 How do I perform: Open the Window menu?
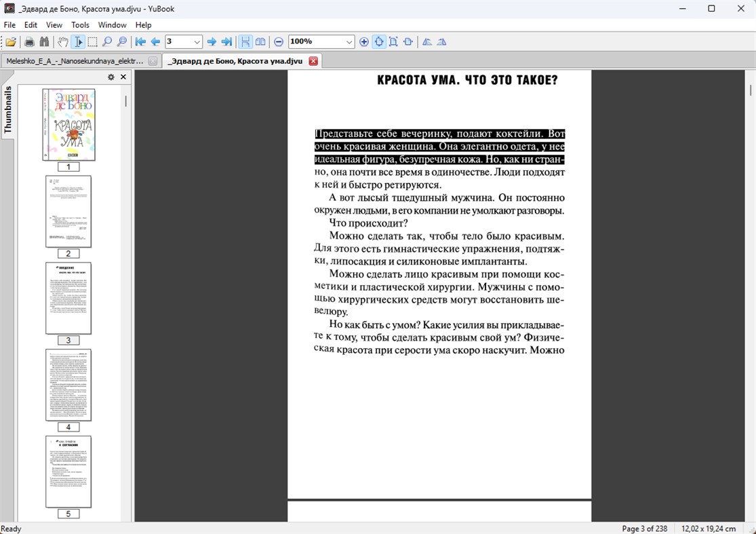click(113, 24)
